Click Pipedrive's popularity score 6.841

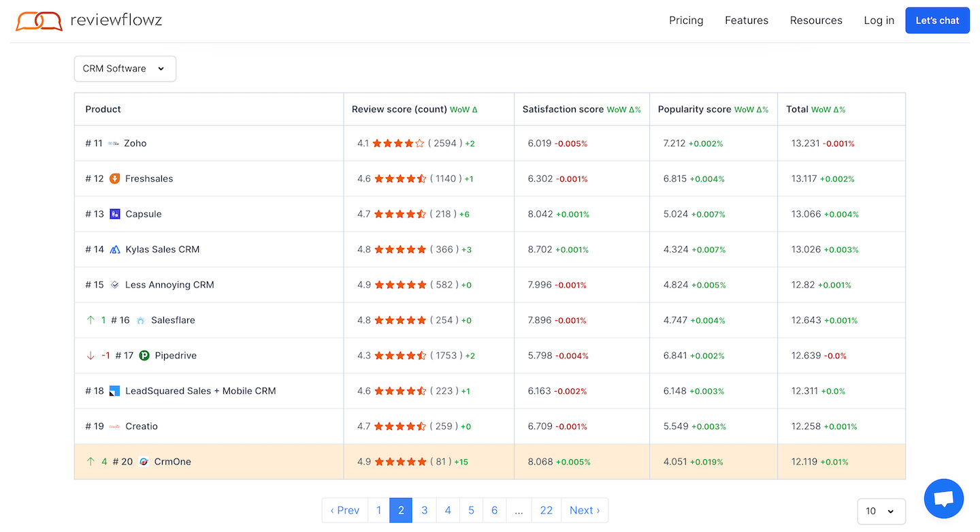pyautogui.click(x=675, y=356)
